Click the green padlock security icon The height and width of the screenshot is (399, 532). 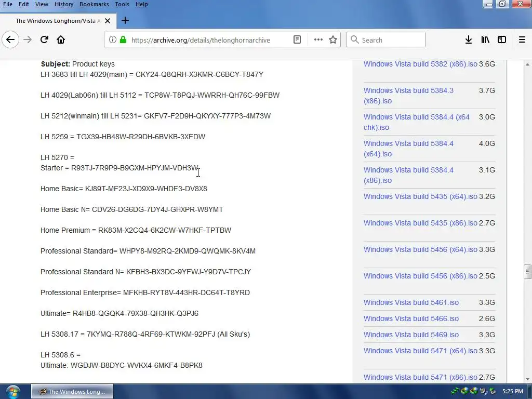click(x=123, y=39)
